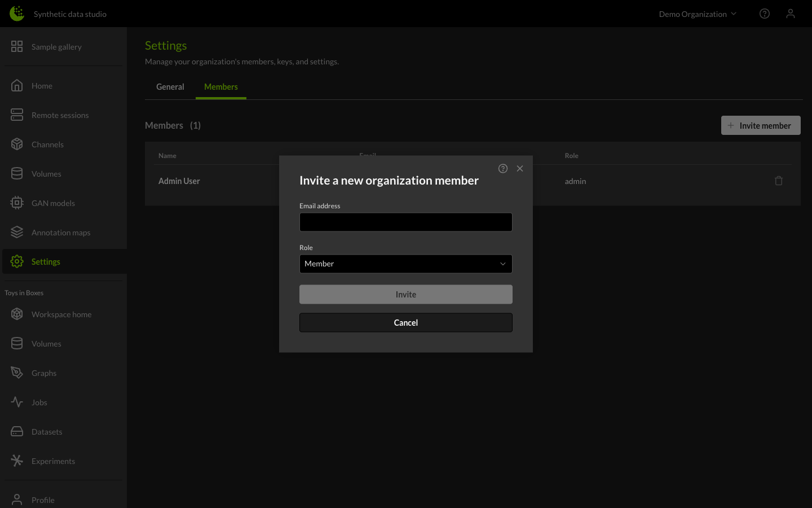The height and width of the screenshot is (508, 812).
Task: Open the user profile menu at top right
Action: tap(791, 13)
